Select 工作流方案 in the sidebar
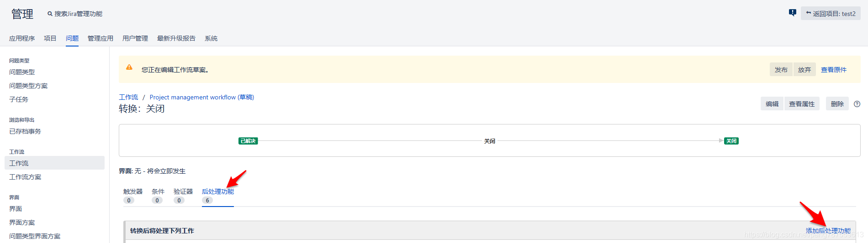 tap(25, 177)
